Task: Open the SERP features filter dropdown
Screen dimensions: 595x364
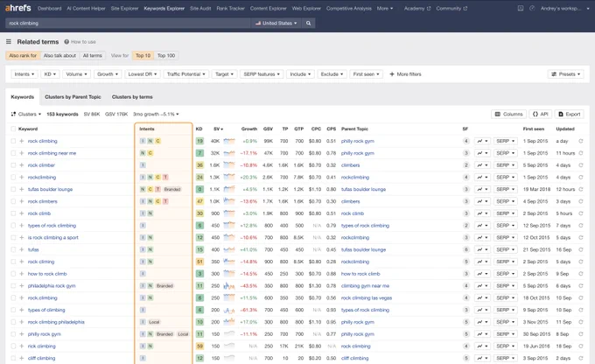Action: point(262,74)
